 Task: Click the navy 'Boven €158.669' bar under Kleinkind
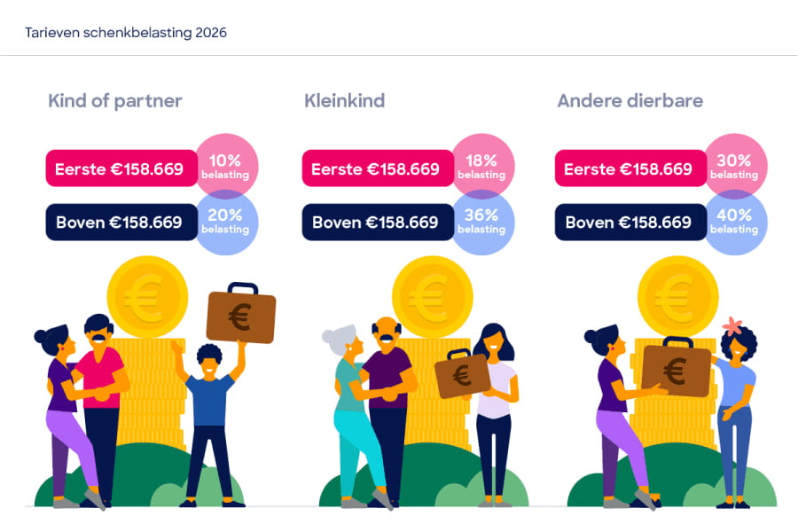pos(378,222)
